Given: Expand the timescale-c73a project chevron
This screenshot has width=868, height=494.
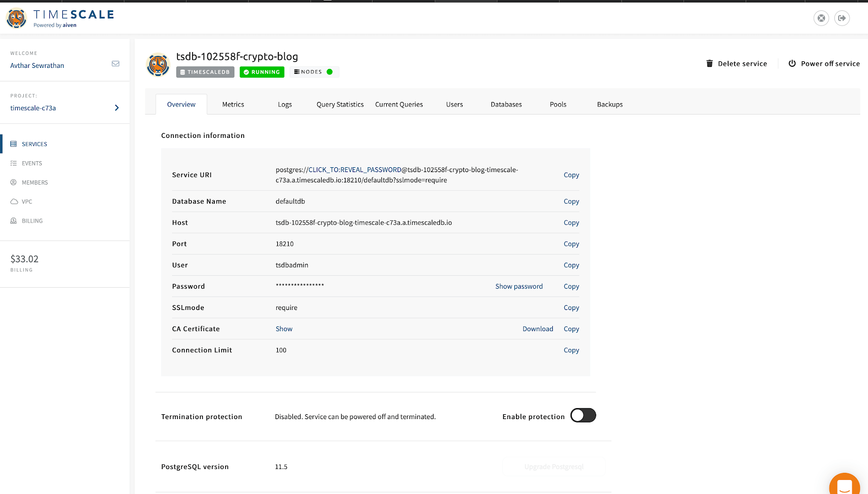Looking at the screenshot, I should [117, 108].
